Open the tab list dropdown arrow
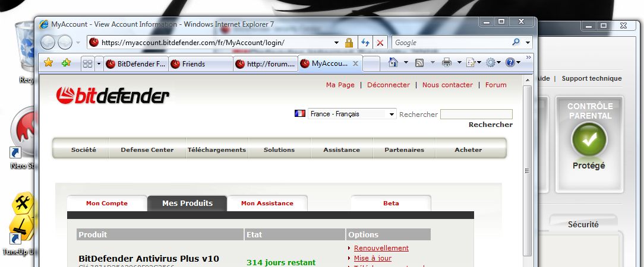Screen dimensions: 644x267 [99, 63]
